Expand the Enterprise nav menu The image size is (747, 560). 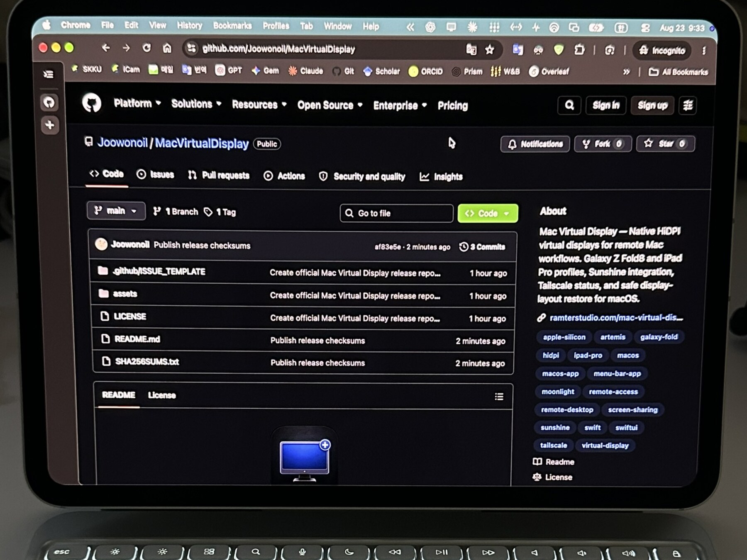coord(400,106)
